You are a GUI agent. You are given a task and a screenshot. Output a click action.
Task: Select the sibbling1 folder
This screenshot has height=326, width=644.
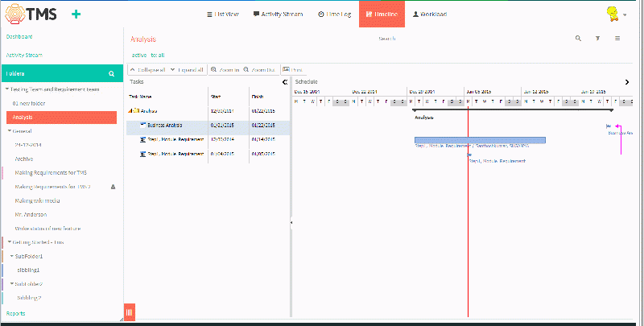click(28, 270)
